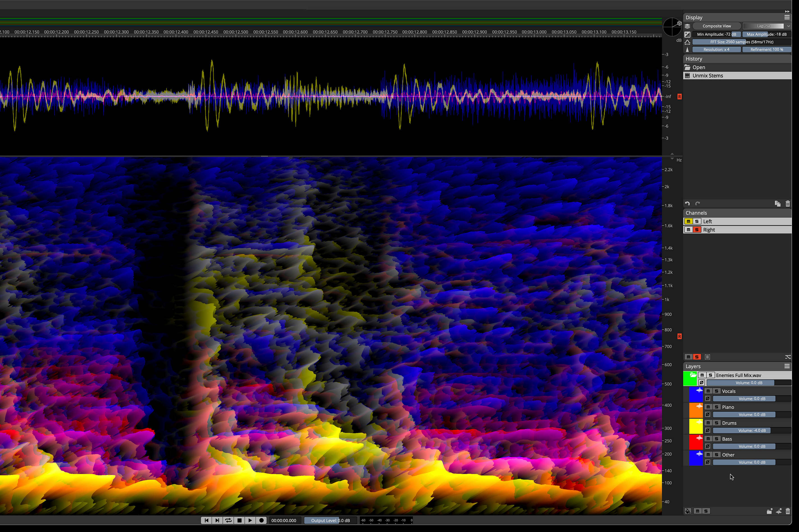Click the add new layer waveform icon
799x532 pixels.
778,511
